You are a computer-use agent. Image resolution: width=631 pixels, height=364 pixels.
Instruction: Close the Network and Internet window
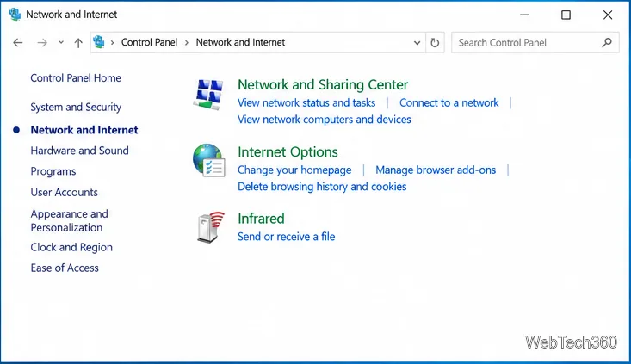(608, 15)
